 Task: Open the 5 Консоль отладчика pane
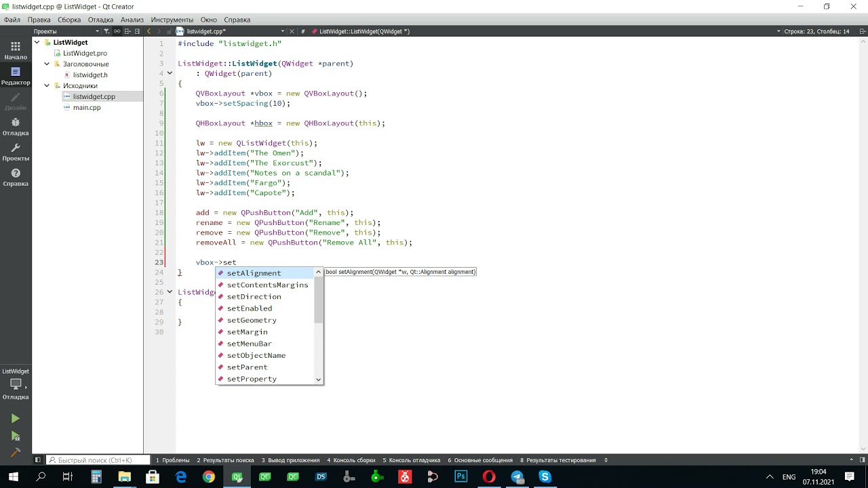coord(411,460)
